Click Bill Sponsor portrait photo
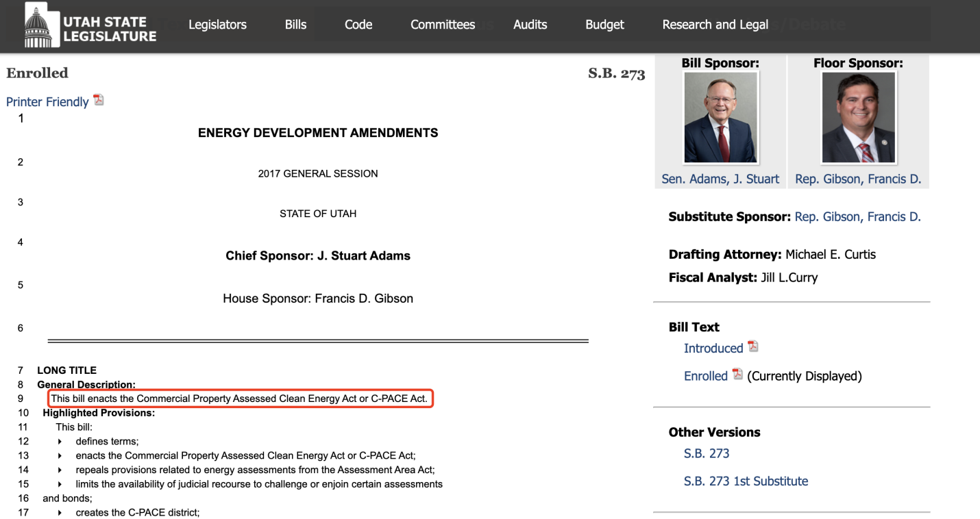The image size is (980, 519). click(720, 117)
